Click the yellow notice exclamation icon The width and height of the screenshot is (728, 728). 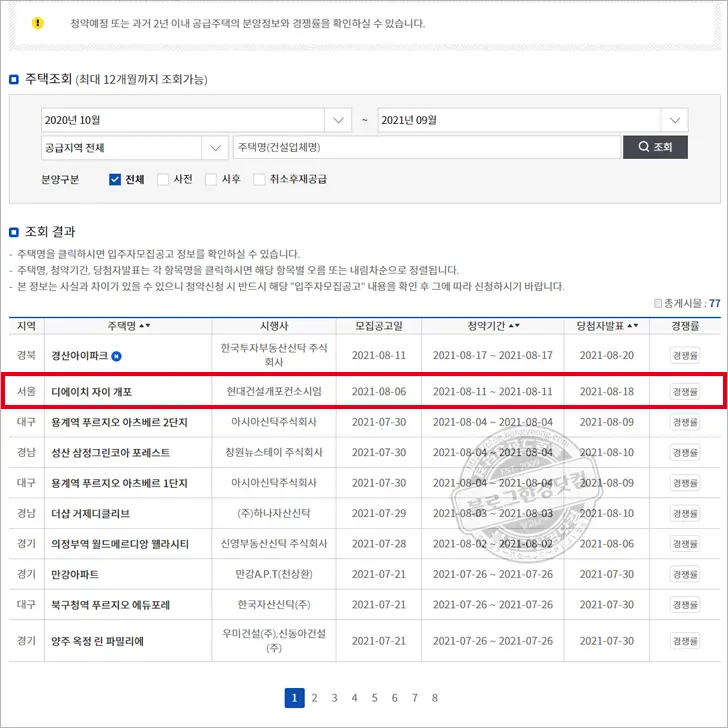[38, 23]
